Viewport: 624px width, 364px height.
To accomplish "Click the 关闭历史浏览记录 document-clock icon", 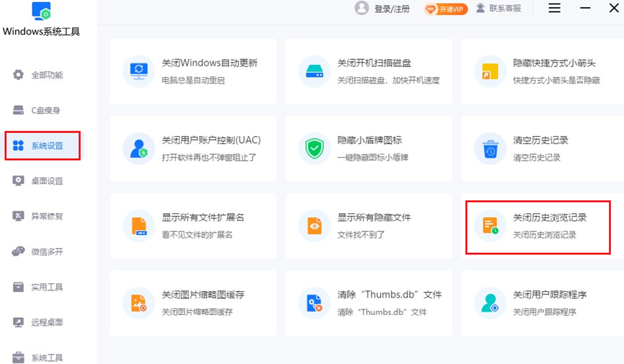I will (491, 226).
